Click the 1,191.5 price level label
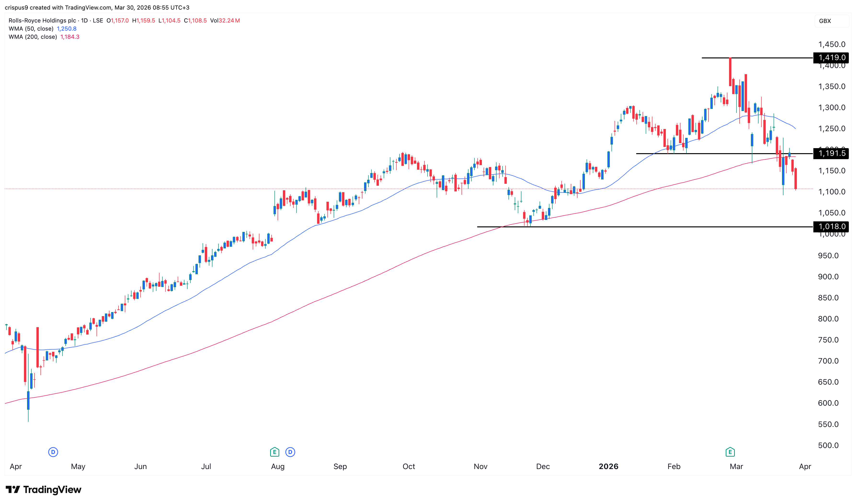 click(831, 153)
